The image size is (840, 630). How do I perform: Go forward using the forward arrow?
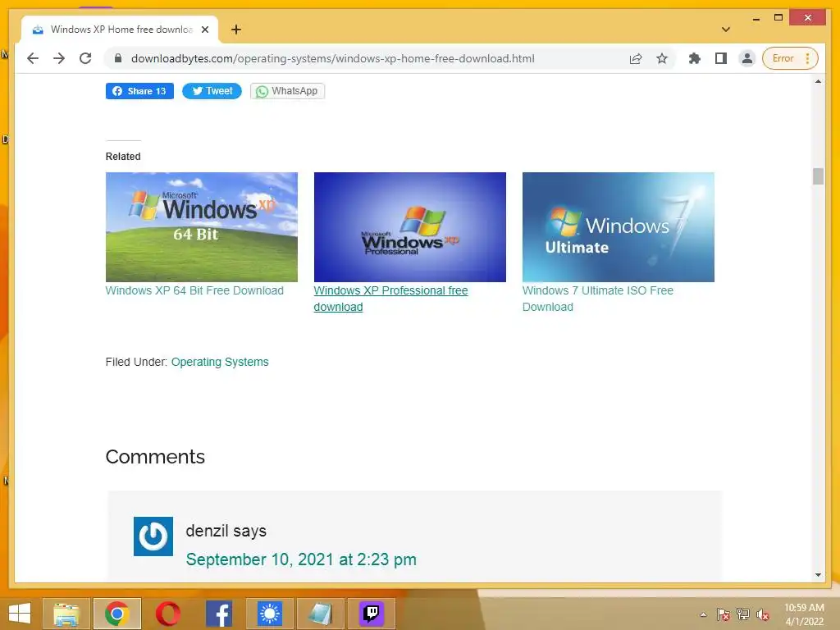tap(59, 58)
